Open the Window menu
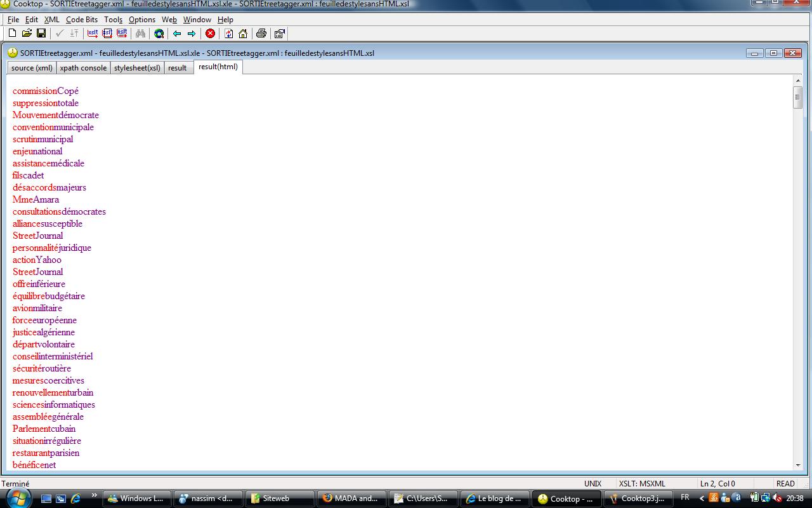This screenshot has height=508, width=812. click(197, 20)
